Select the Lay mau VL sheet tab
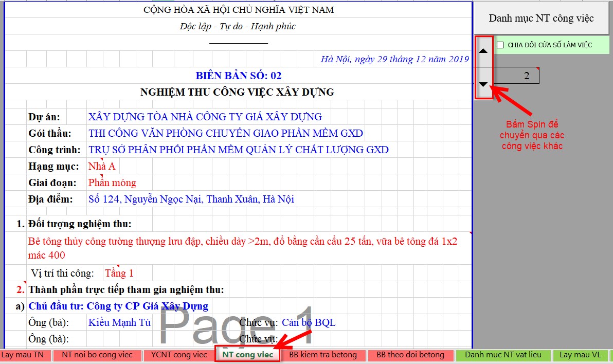 coord(580,355)
